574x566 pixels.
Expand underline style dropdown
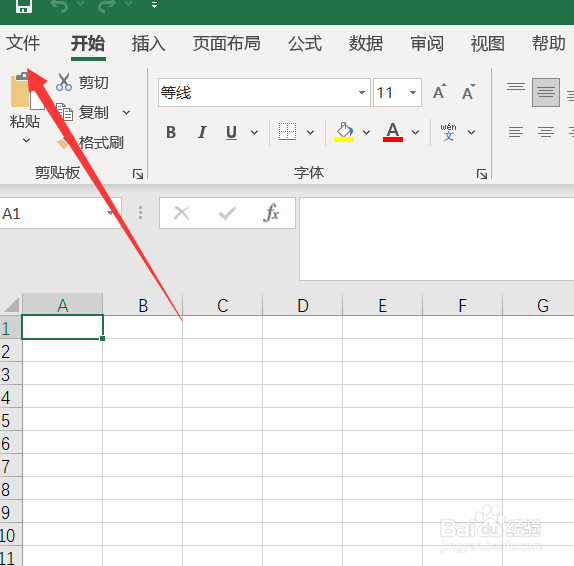(x=254, y=132)
